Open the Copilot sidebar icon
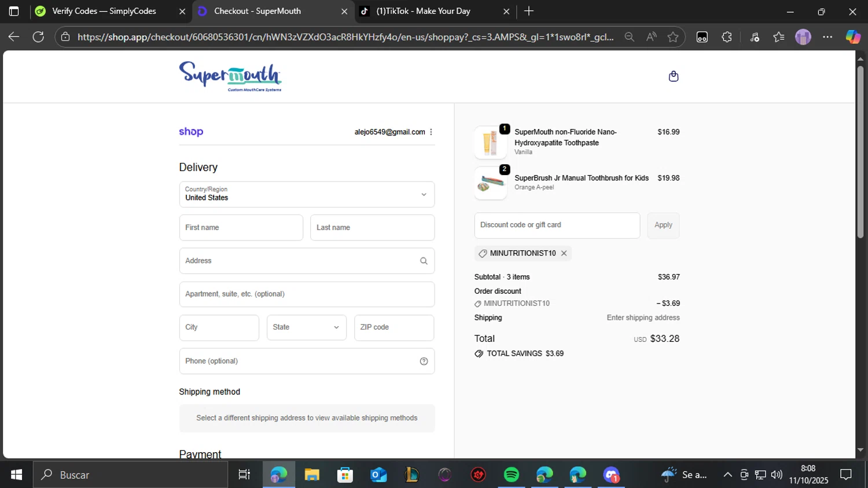 point(853,37)
